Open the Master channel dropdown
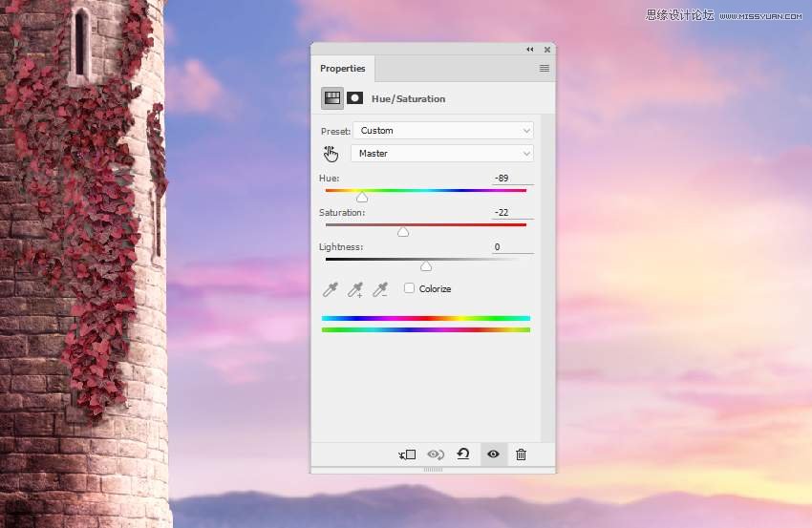The height and width of the screenshot is (528, 812). pyautogui.click(x=442, y=153)
